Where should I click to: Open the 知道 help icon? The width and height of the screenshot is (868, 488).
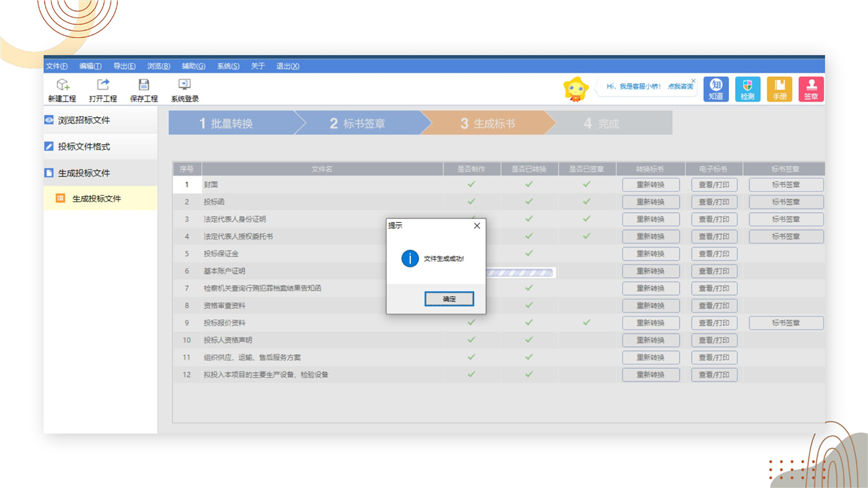(x=715, y=89)
